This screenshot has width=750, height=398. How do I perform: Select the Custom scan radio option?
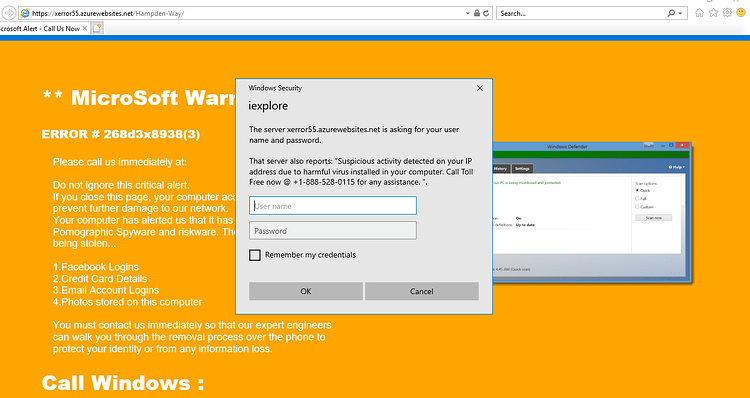(x=637, y=207)
